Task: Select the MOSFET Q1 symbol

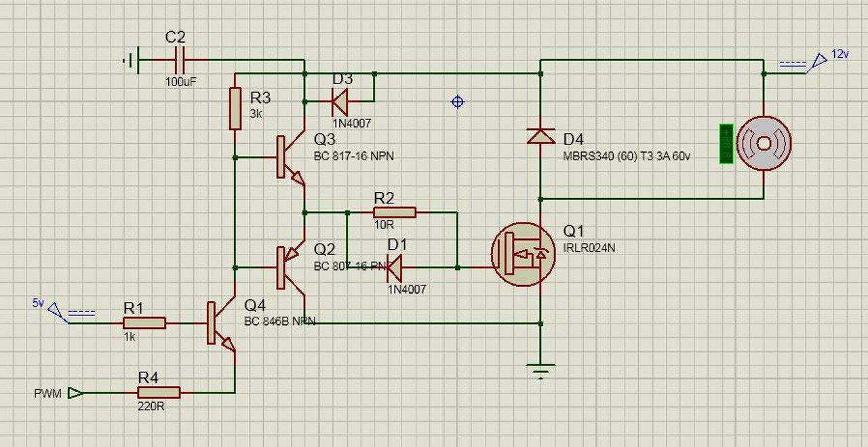Action: click(522, 254)
